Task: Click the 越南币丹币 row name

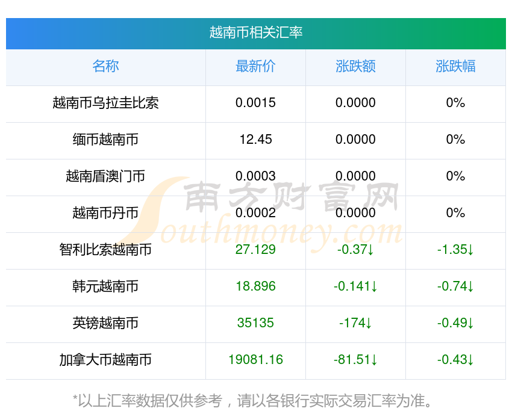Action: [x=105, y=213]
